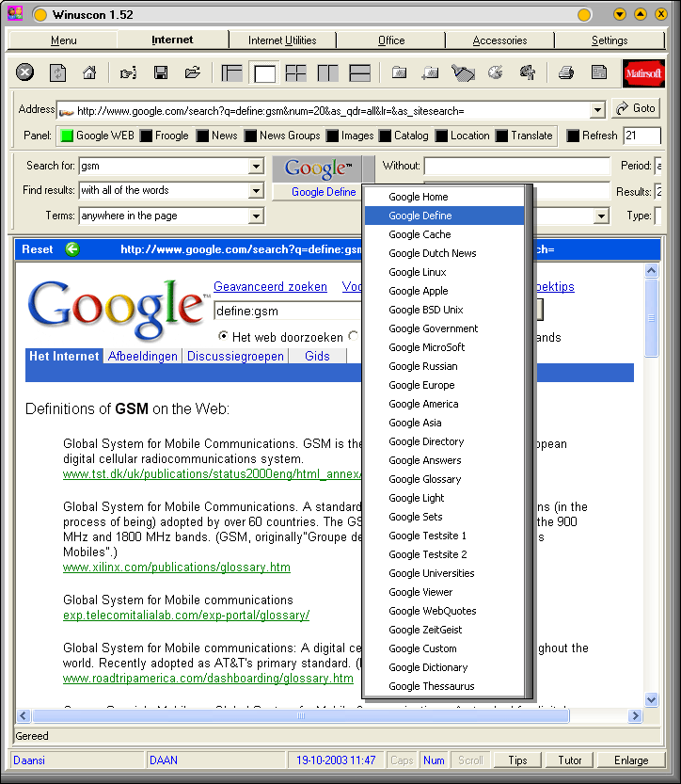Open the Menu tab
681x784 pixels.
63,40
